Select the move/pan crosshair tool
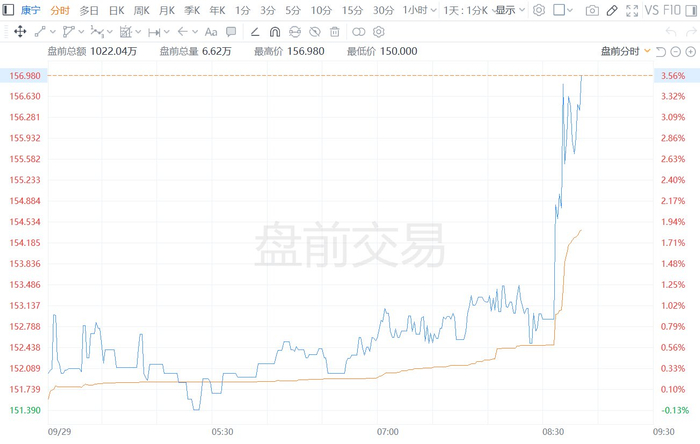700x444 pixels. point(20,32)
